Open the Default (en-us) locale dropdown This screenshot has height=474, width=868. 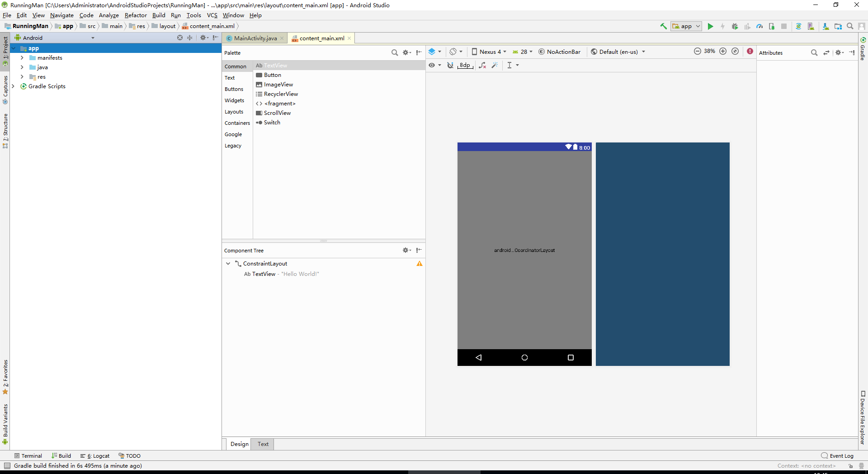coord(618,52)
